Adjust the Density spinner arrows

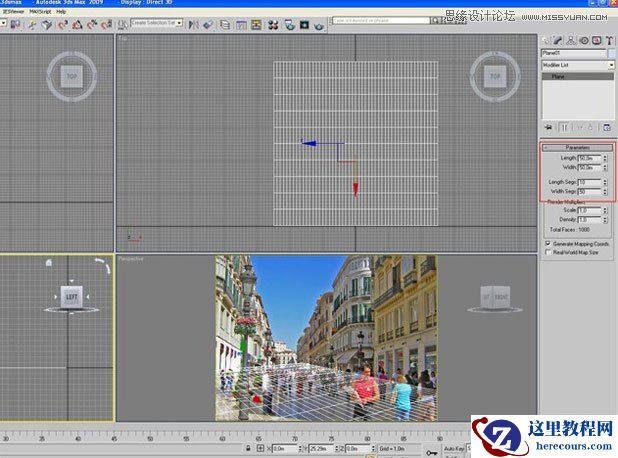click(605, 220)
